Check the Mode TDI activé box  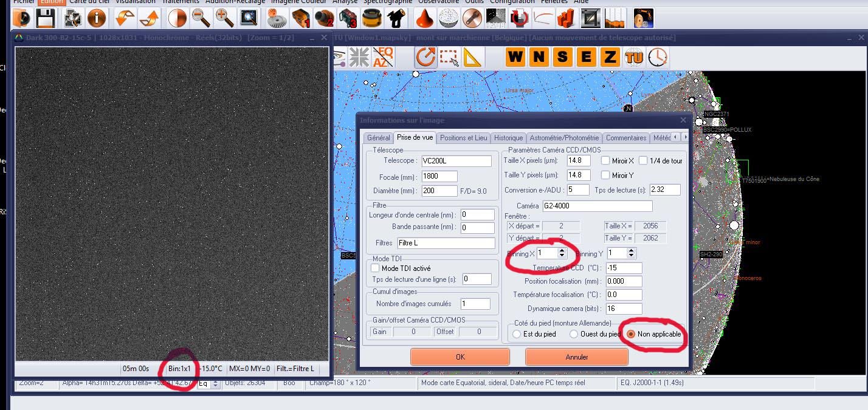coord(375,268)
